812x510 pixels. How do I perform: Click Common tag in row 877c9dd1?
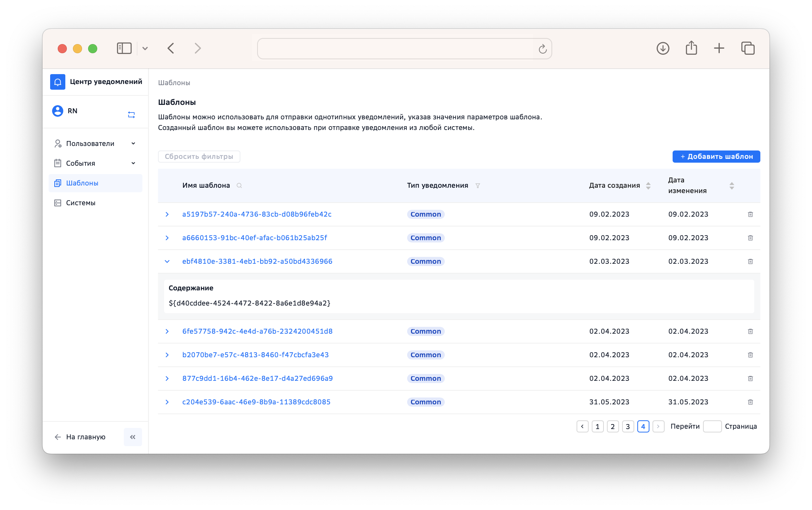point(426,379)
